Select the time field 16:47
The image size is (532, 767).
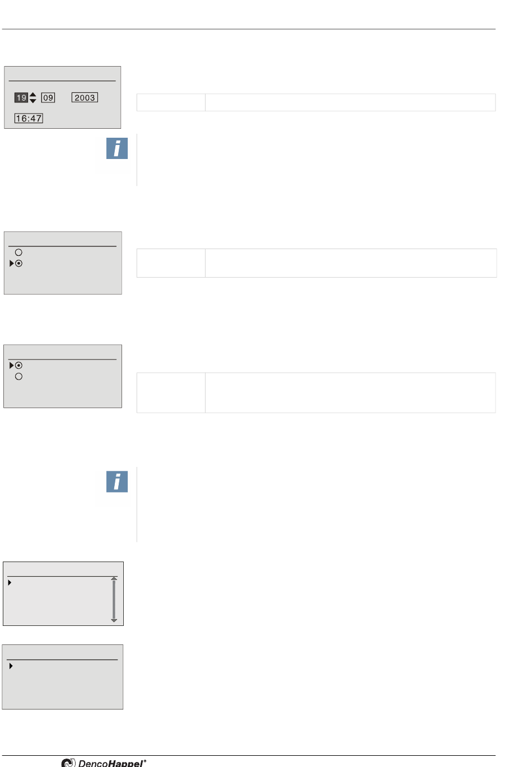click(x=29, y=118)
